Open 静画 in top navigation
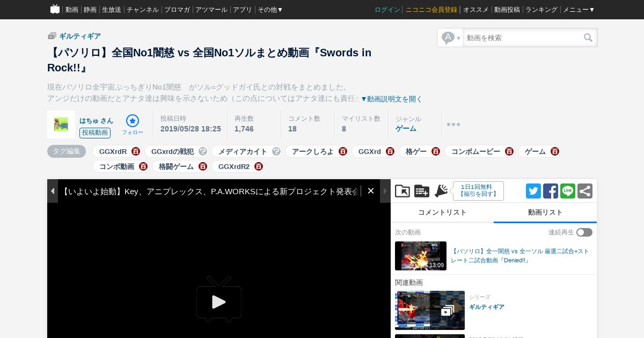The image size is (644, 338). (90, 10)
